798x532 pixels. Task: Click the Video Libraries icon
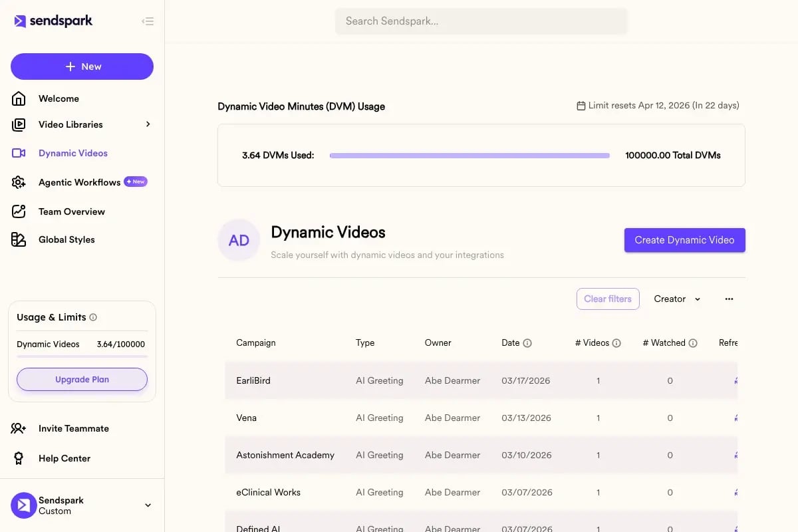(19, 124)
